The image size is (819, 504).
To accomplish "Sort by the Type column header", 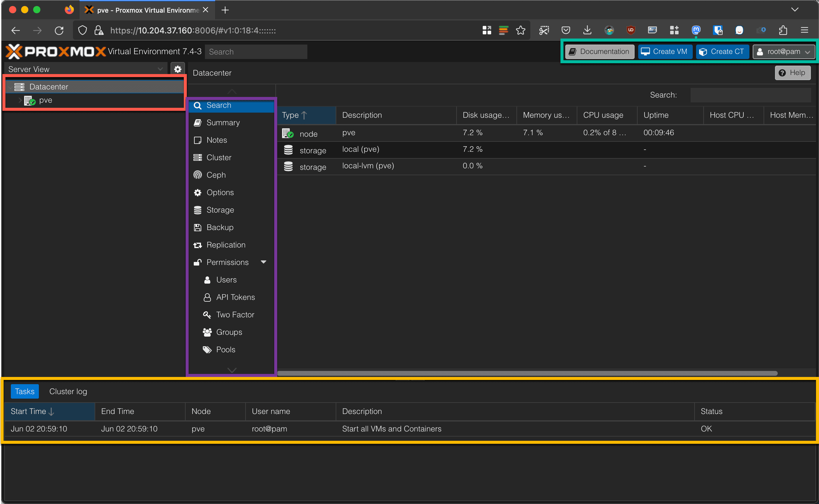I will pyautogui.click(x=306, y=115).
